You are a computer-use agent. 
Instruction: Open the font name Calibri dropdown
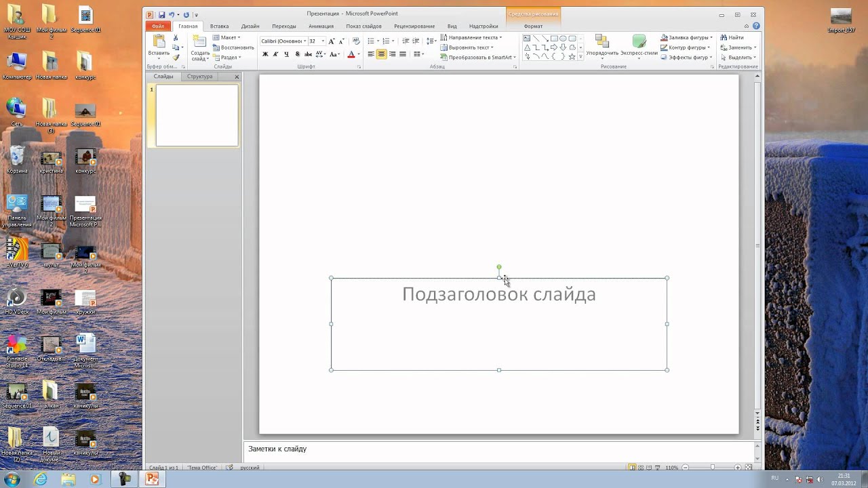click(304, 41)
